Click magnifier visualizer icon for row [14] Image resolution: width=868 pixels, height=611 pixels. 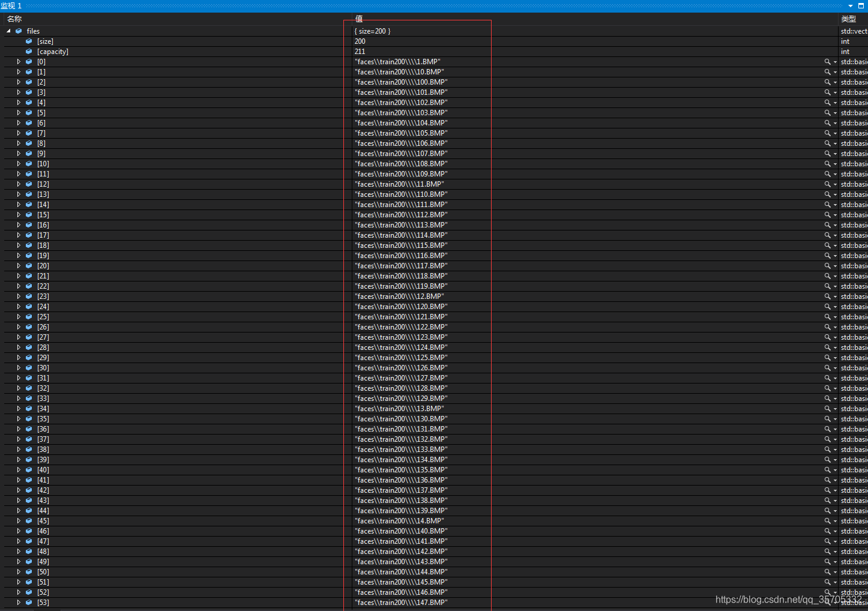point(828,205)
